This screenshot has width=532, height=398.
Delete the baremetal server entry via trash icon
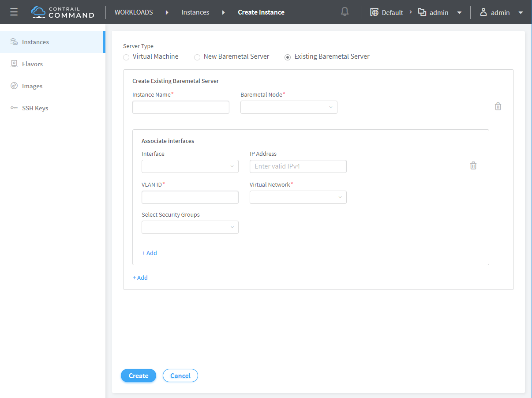tap(498, 106)
